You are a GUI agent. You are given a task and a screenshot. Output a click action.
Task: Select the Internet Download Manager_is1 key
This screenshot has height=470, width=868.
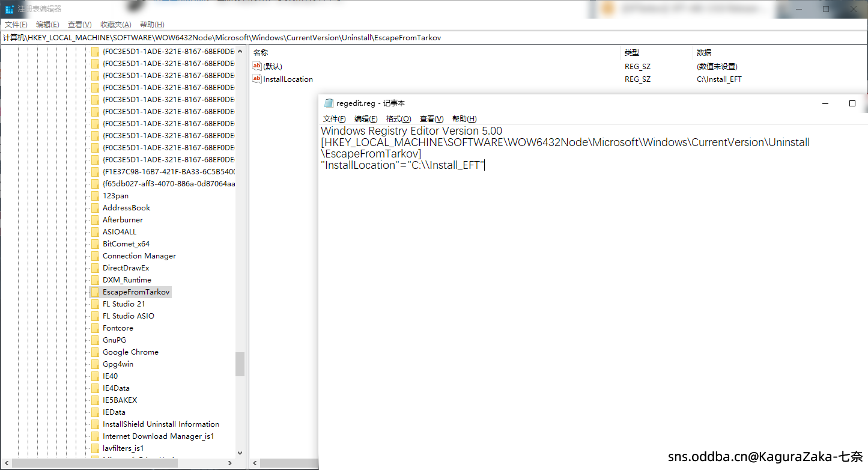[158, 436]
